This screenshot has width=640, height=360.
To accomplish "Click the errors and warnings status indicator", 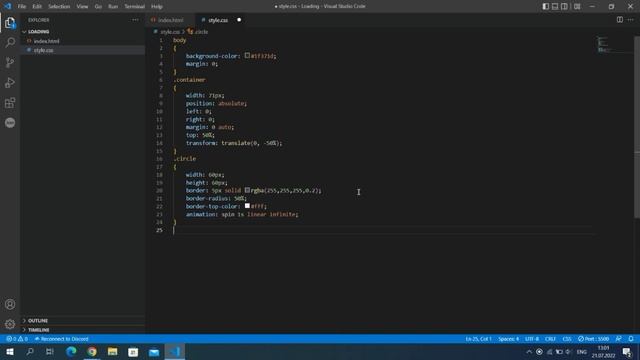I will 17,339.
